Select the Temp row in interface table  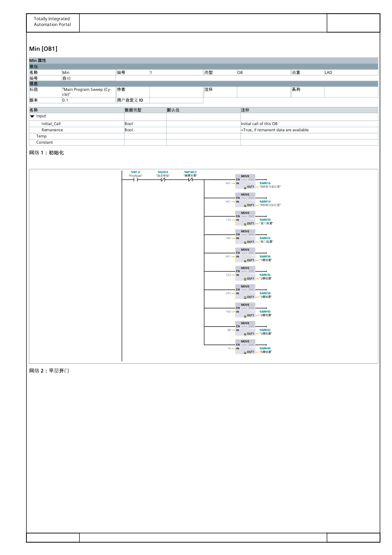tap(41, 136)
